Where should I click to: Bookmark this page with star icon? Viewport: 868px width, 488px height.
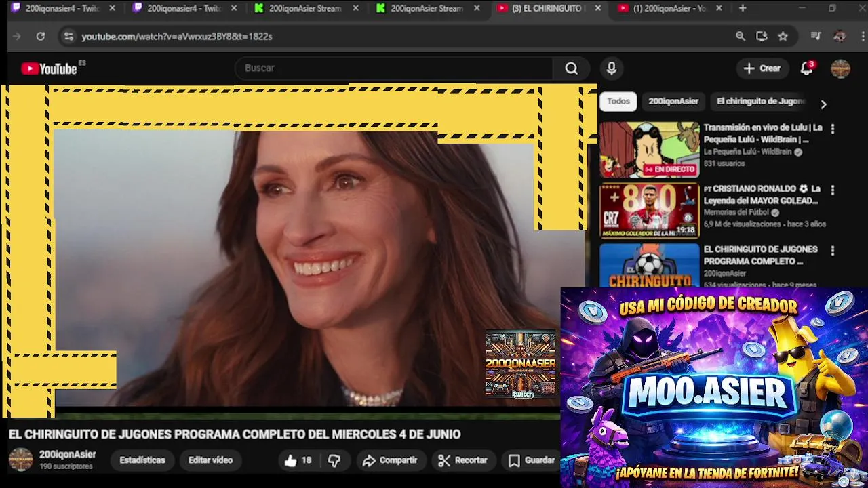pos(783,37)
